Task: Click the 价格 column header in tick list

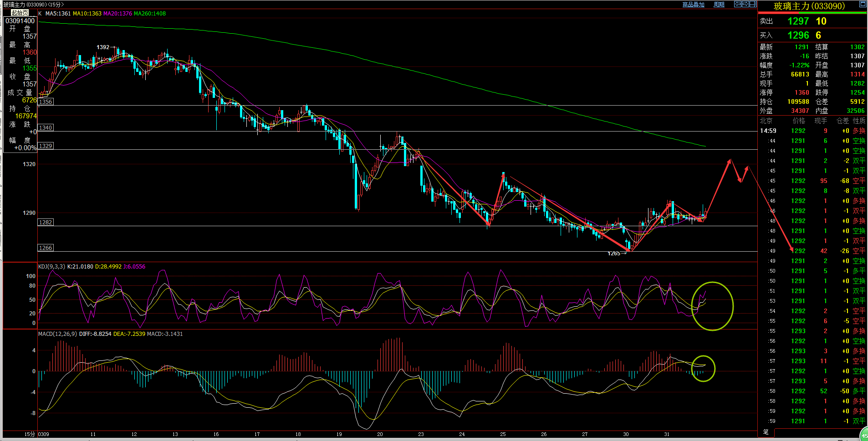Action: tap(799, 121)
